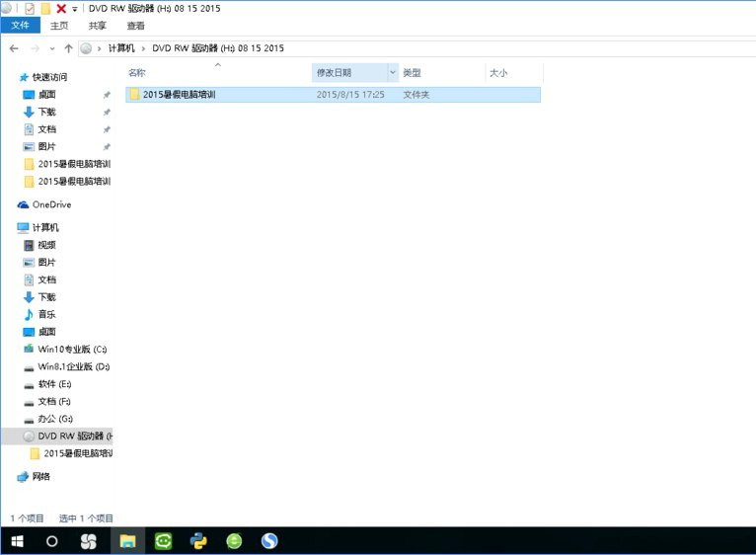The image size is (756, 555).
Task: Open 视频 under 计算机
Action: (x=46, y=245)
